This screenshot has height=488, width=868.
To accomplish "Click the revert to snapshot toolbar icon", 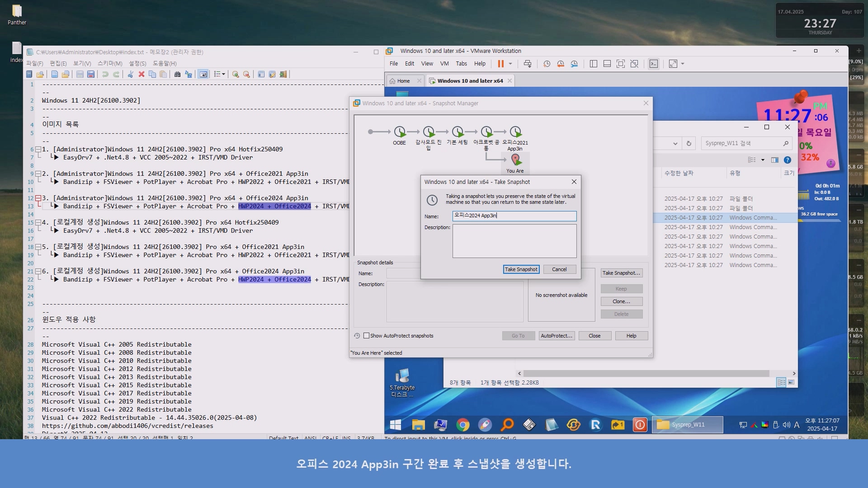I will point(561,64).
